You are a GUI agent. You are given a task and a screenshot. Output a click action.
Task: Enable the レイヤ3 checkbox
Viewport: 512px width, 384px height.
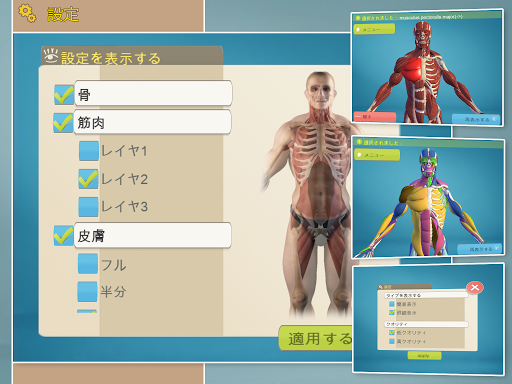[x=88, y=207]
